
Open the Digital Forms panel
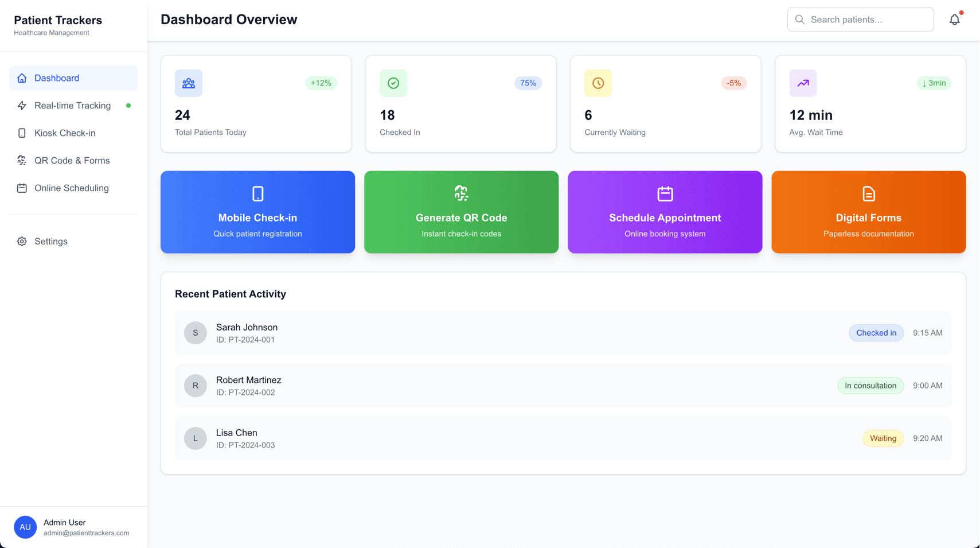(x=868, y=212)
